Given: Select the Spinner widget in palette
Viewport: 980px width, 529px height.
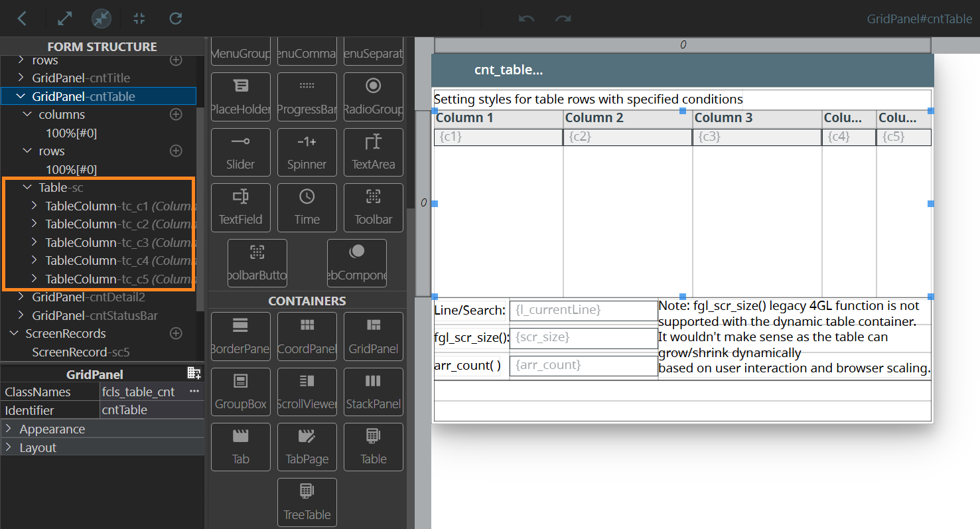Looking at the screenshot, I should click(x=307, y=152).
